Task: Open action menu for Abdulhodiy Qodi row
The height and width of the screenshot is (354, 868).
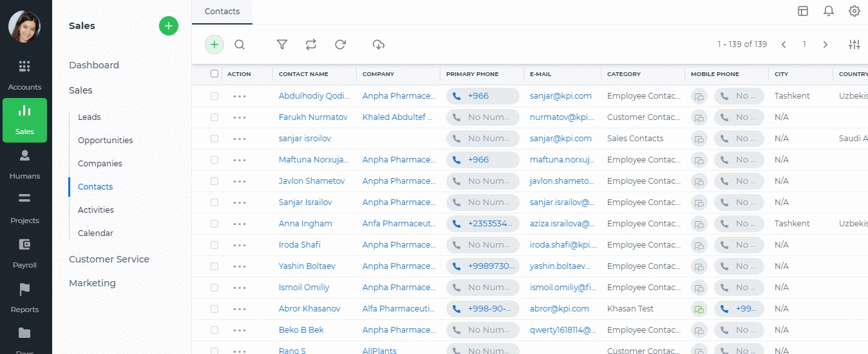Action: (240, 96)
